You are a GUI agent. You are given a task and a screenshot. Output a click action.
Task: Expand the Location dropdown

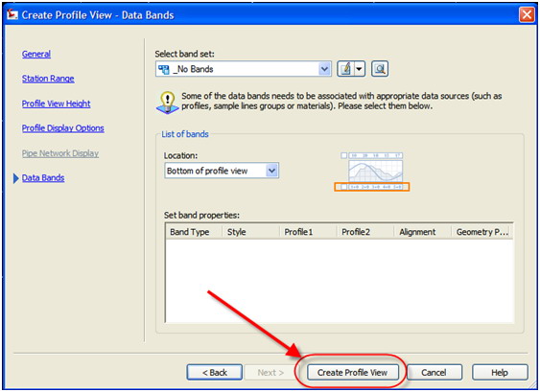coord(272,171)
